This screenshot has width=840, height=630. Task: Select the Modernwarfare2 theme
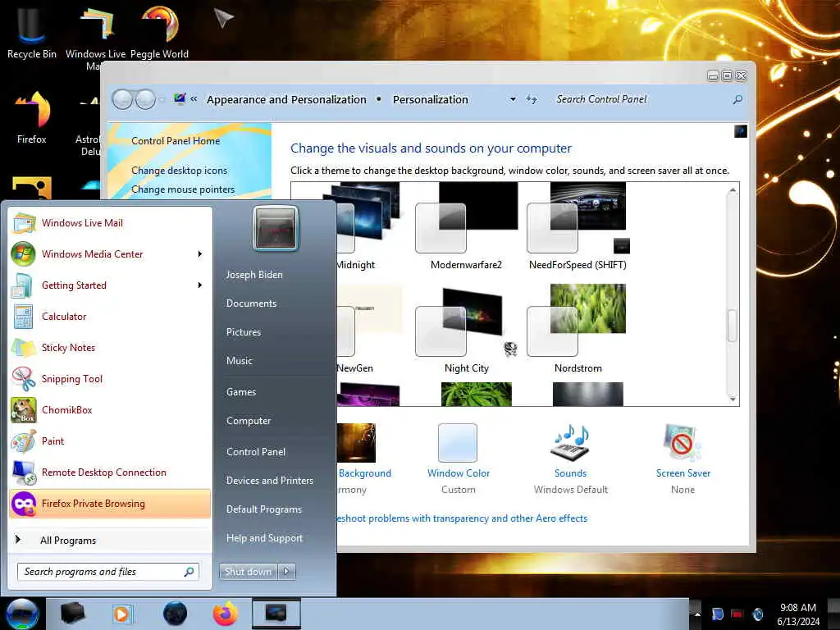(466, 226)
